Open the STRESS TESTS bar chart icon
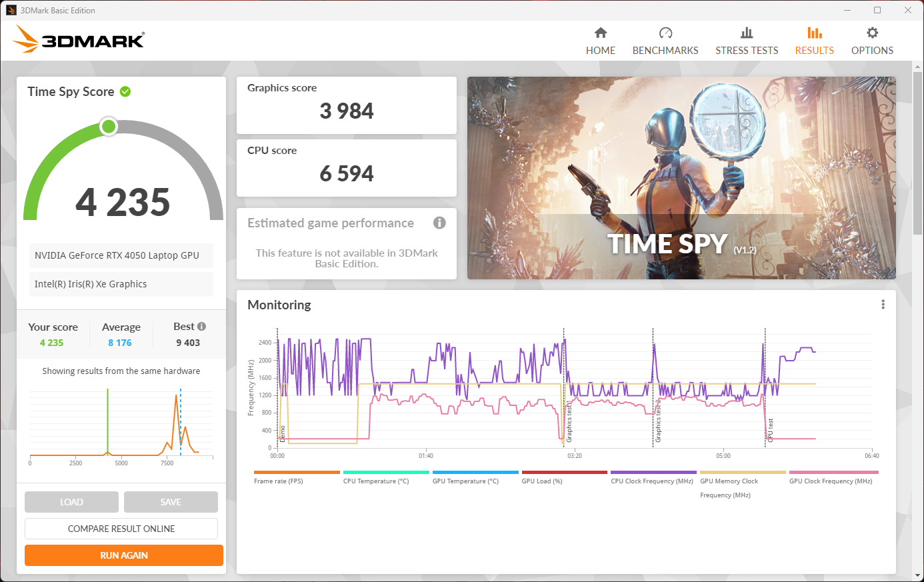This screenshot has height=582, width=924. (x=747, y=33)
